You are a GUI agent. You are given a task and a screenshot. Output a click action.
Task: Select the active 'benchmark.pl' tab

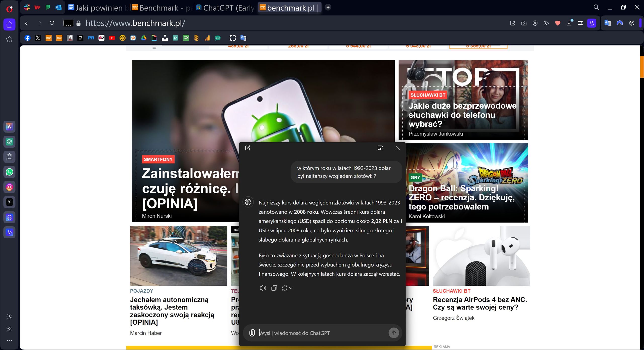289,8
